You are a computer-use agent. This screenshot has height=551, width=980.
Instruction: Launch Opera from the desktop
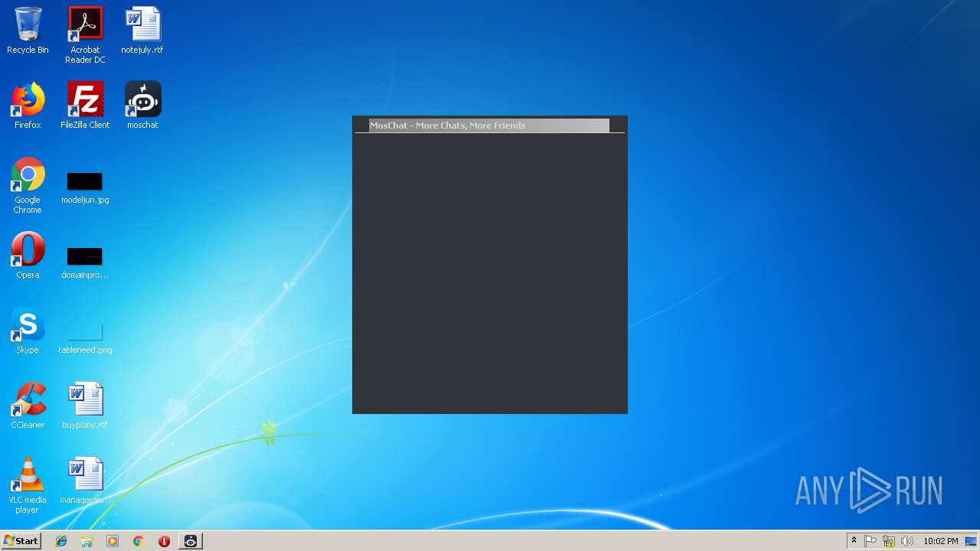[28, 256]
